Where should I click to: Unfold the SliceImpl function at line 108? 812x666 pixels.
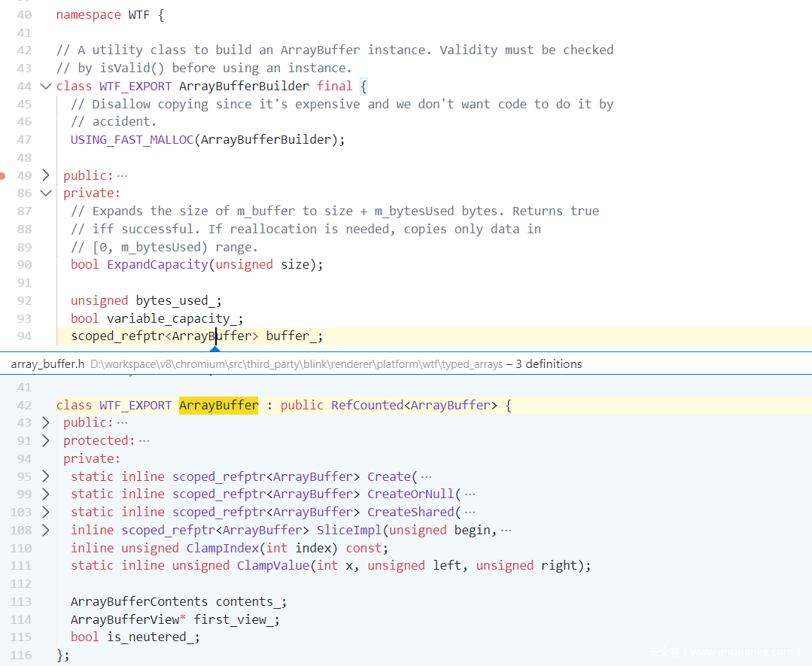click(46, 531)
